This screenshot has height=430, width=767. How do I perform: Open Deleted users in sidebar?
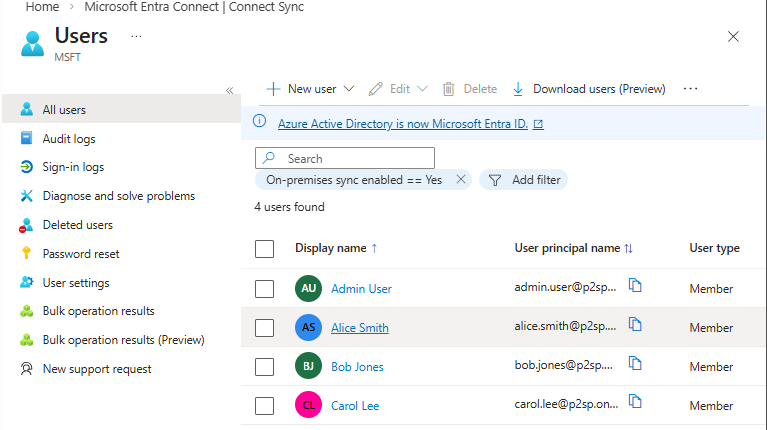point(77,225)
